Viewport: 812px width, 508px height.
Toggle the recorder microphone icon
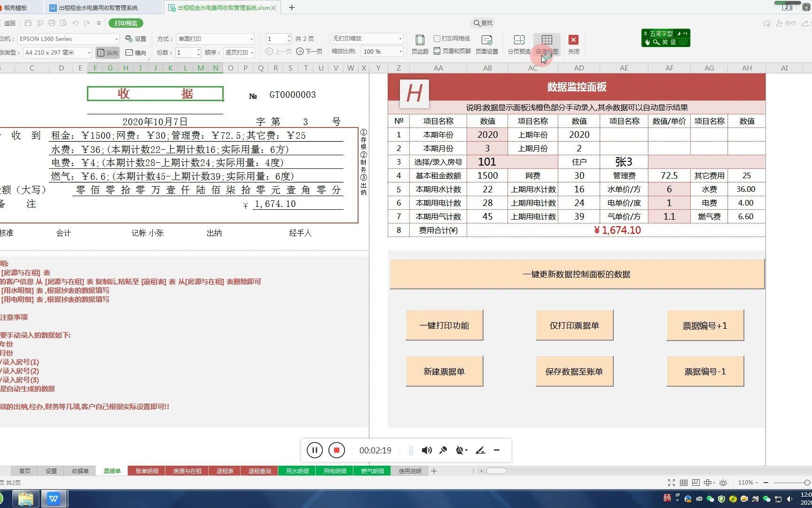[443, 450]
